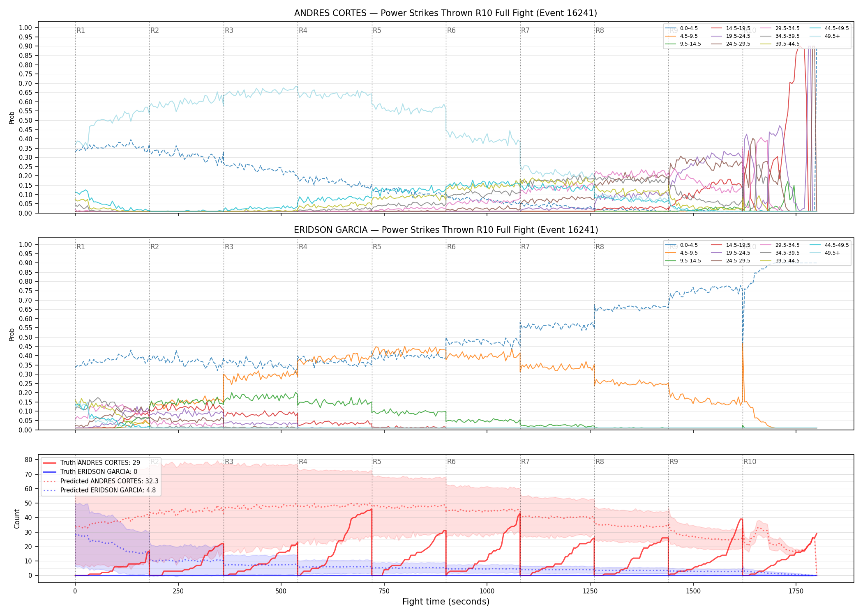
Task: Select 'Truth ERIDSON GARCIA: 0' legend entry
Action: [99, 472]
